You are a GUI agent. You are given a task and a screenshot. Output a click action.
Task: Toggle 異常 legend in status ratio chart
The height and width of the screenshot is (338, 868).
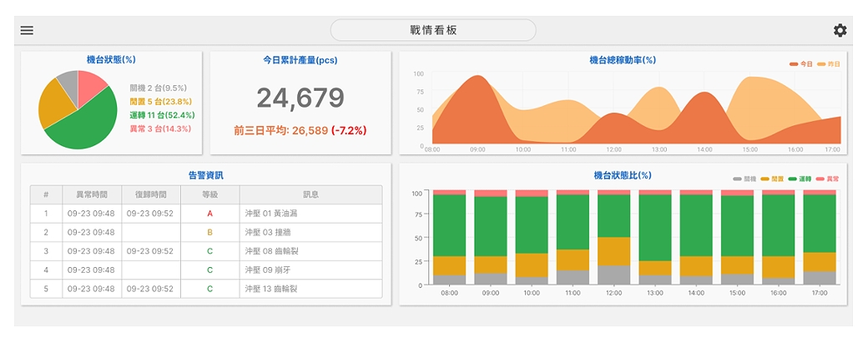click(x=827, y=179)
